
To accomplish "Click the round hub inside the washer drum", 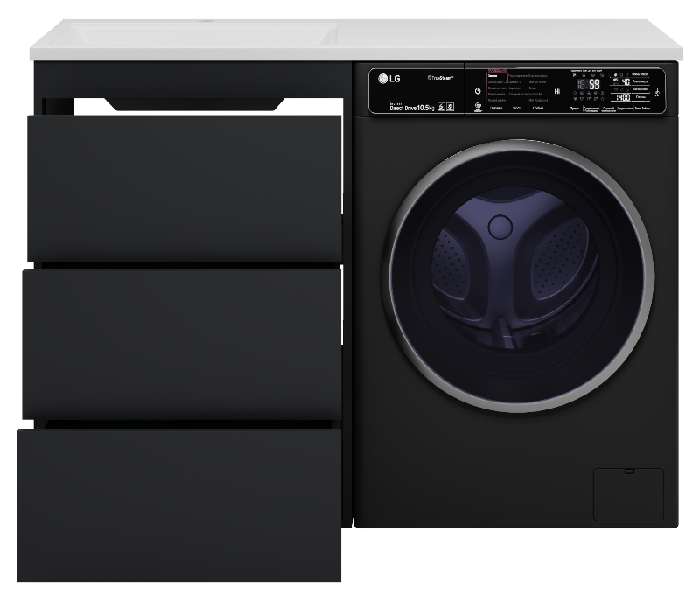I will point(500,227).
